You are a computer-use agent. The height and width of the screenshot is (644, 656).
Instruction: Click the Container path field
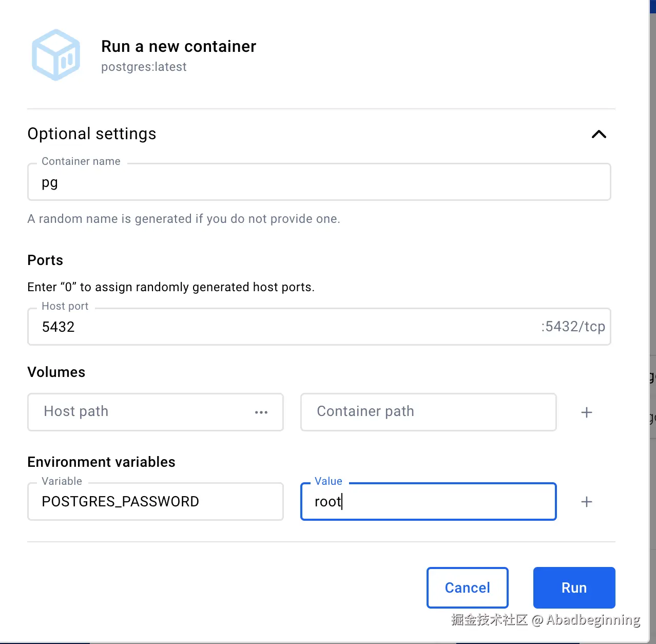click(428, 412)
